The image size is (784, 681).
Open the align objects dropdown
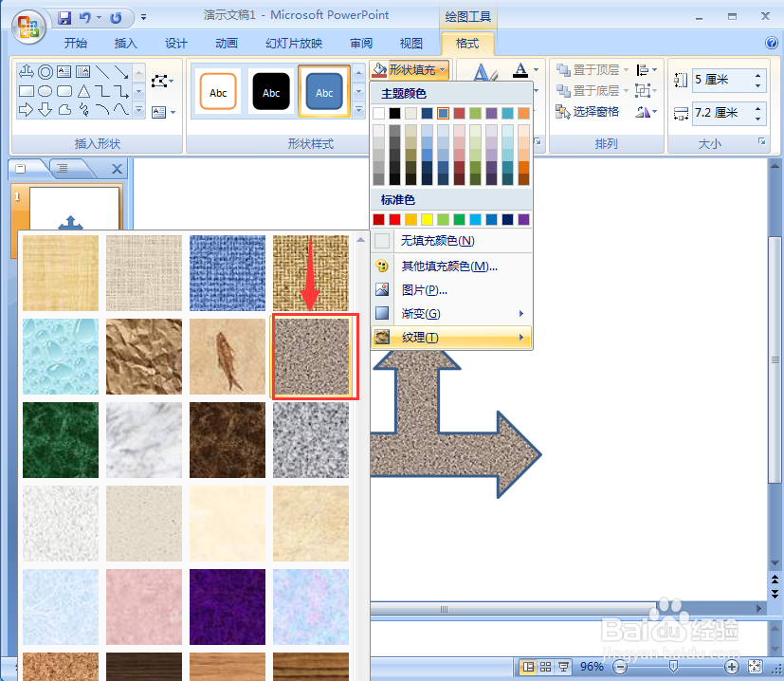pos(647,69)
